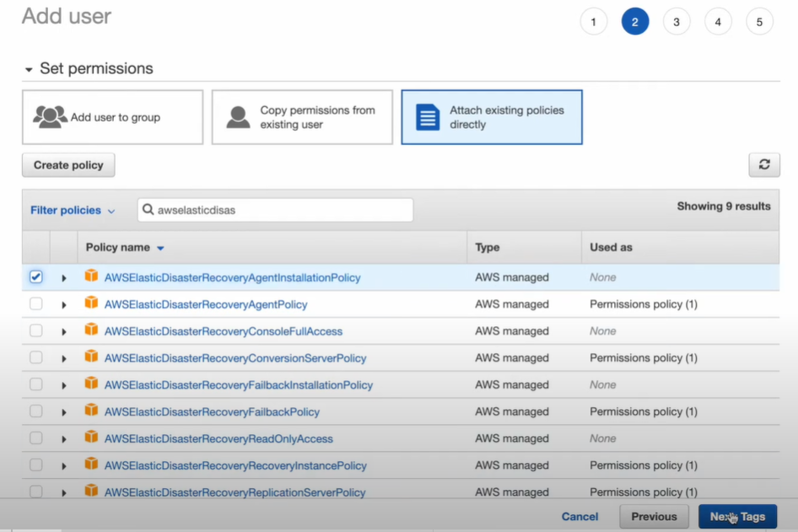
Task: Open AWSElasticDisasterRecoveryConsoleFullAccess policy link
Action: pyautogui.click(x=224, y=331)
